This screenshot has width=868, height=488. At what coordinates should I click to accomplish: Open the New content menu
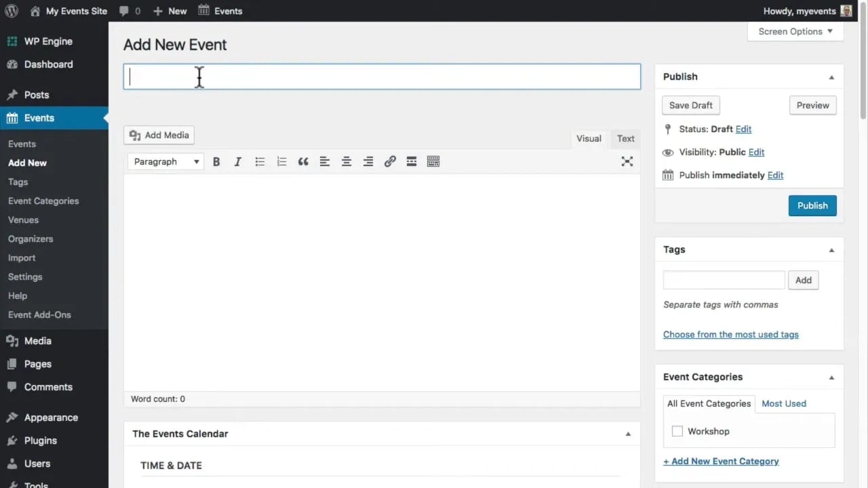point(170,11)
